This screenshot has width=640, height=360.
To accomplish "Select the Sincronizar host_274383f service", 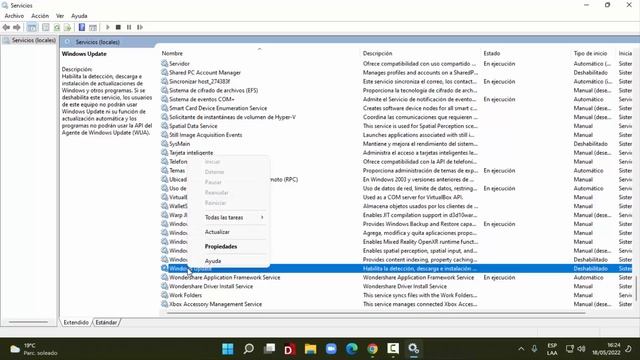I will pyautogui.click(x=200, y=81).
